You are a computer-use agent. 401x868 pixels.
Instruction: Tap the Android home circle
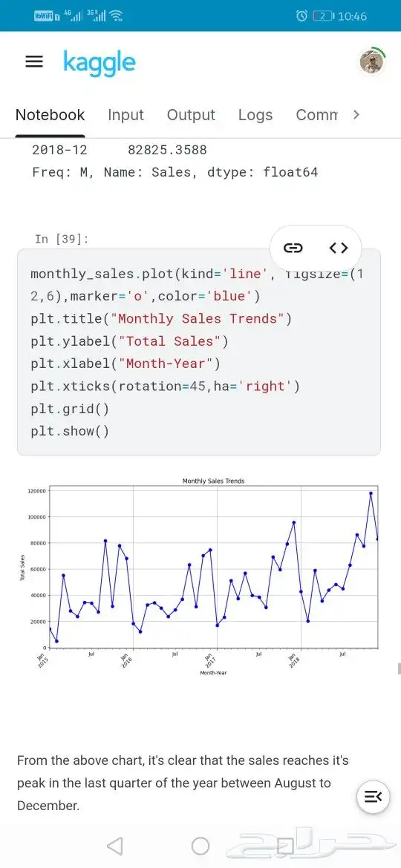click(200, 846)
